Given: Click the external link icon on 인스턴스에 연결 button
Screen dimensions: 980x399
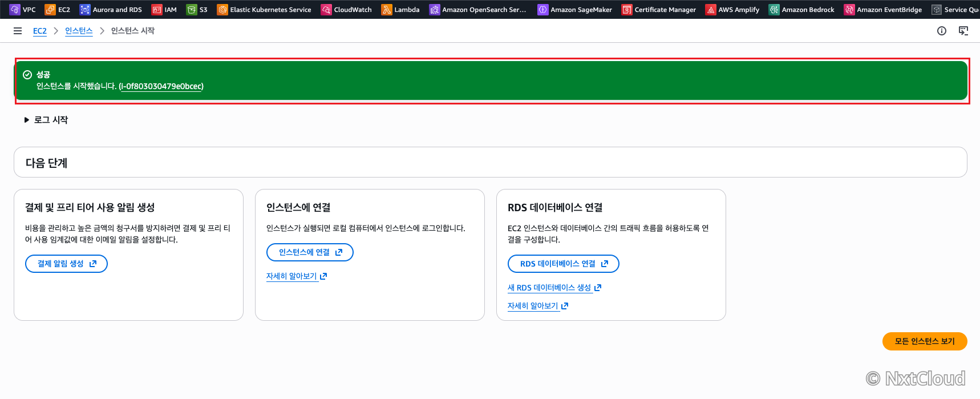Looking at the screenshot, I should (339, 252).
